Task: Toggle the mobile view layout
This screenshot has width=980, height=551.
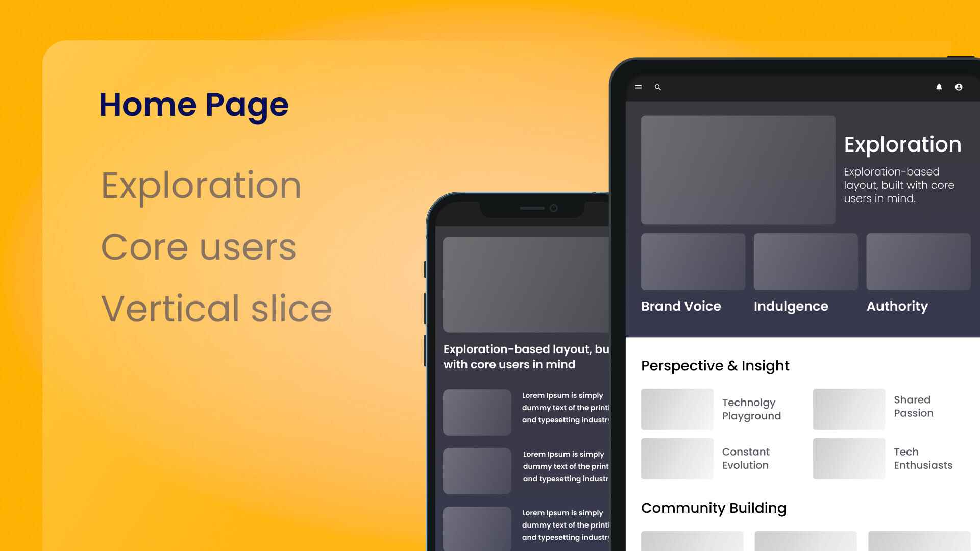Action: click(x=638, y=86)
